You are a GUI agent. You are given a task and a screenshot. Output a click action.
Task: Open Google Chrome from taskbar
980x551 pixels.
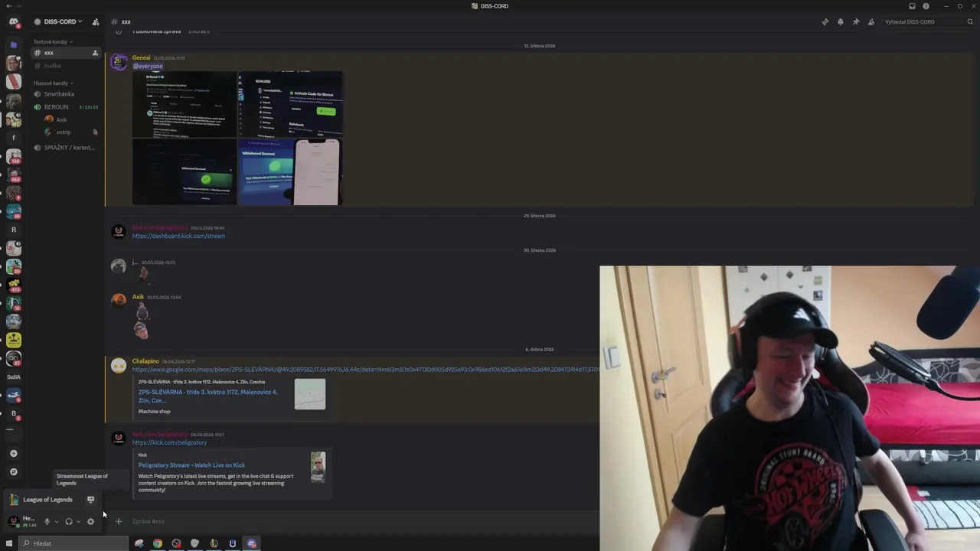tap(157, 543)
